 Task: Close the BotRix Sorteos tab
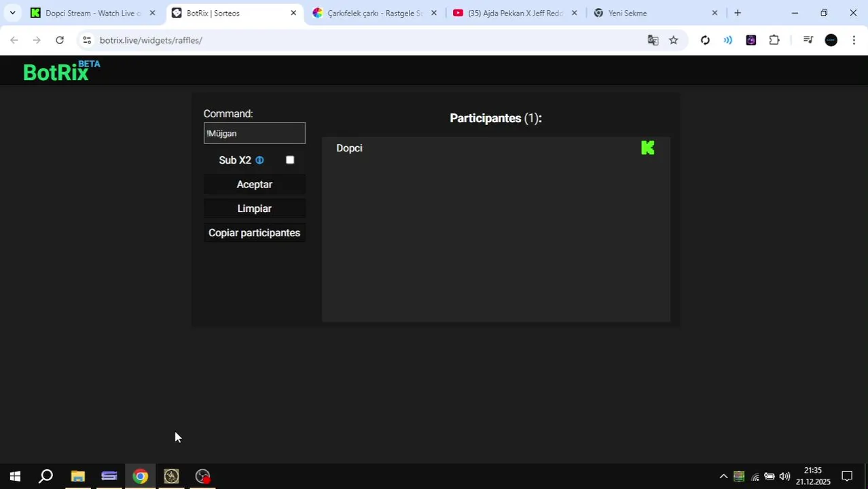click(293, 13)
